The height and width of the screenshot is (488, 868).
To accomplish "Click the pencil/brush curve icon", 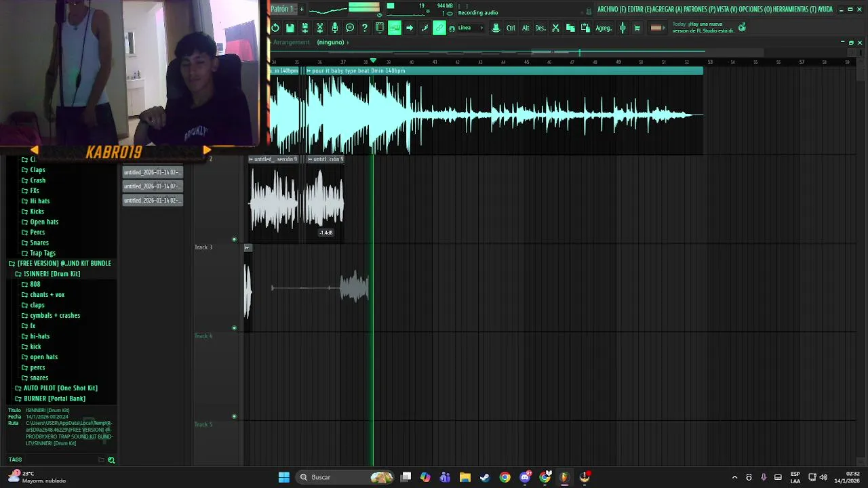I will (425, 28).
